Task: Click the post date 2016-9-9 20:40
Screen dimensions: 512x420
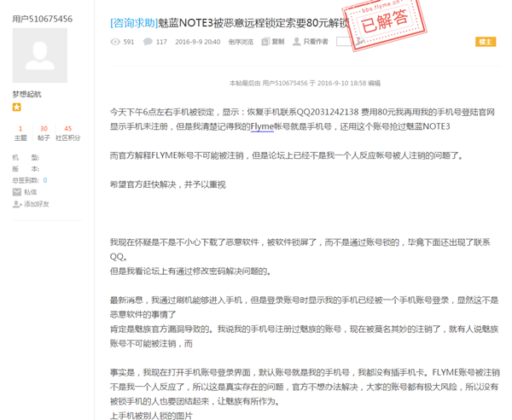Action: coord(198,42)
